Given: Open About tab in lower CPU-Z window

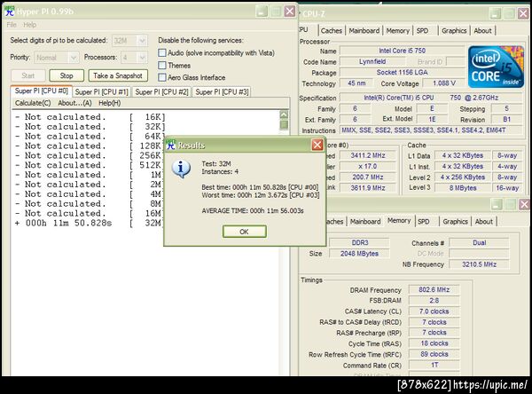Looking at the screenshot, I should [484, 222].
